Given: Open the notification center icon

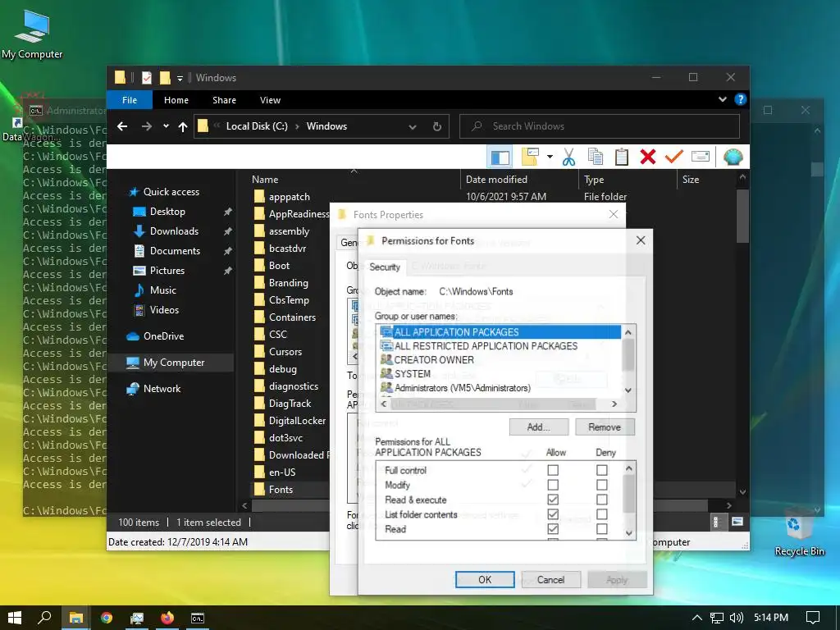Looking at the screenshot, I should pyautogui.click(x=813, y=618).
